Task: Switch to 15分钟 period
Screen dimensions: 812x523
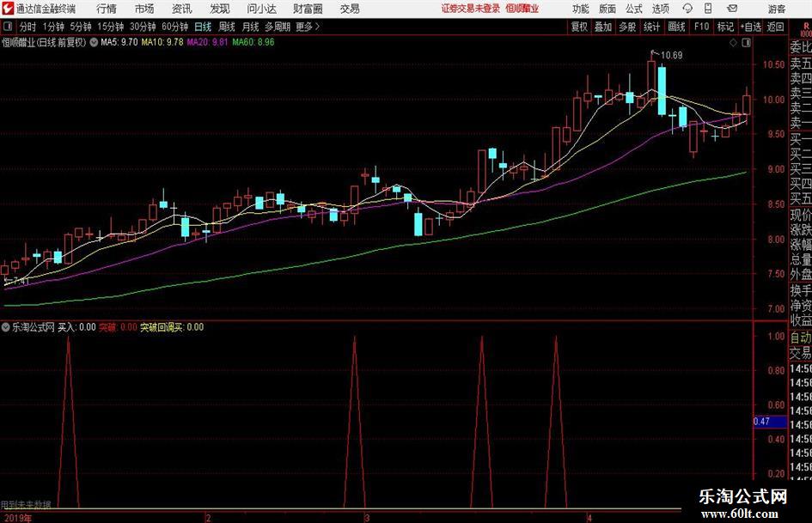Action: click(111, 27)
